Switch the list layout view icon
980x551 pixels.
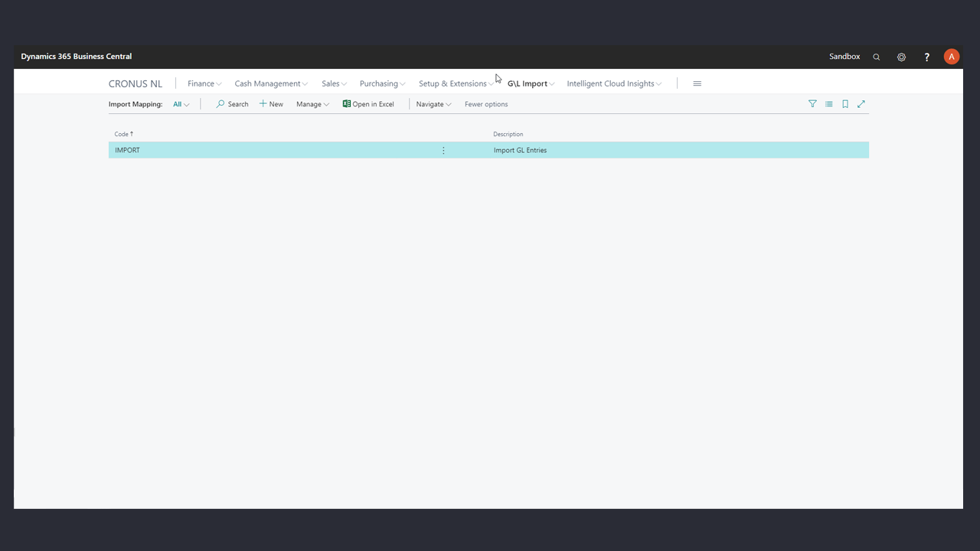[x=828, y=104]
